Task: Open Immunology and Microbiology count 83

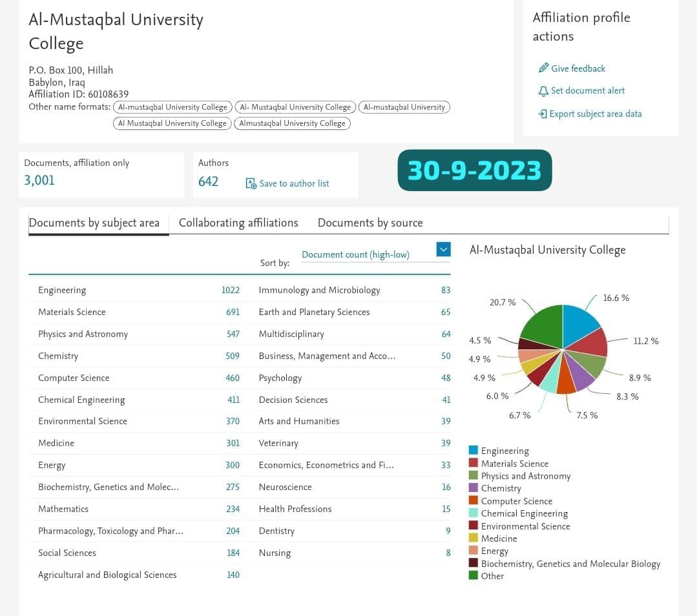Action: pos(446,290)
